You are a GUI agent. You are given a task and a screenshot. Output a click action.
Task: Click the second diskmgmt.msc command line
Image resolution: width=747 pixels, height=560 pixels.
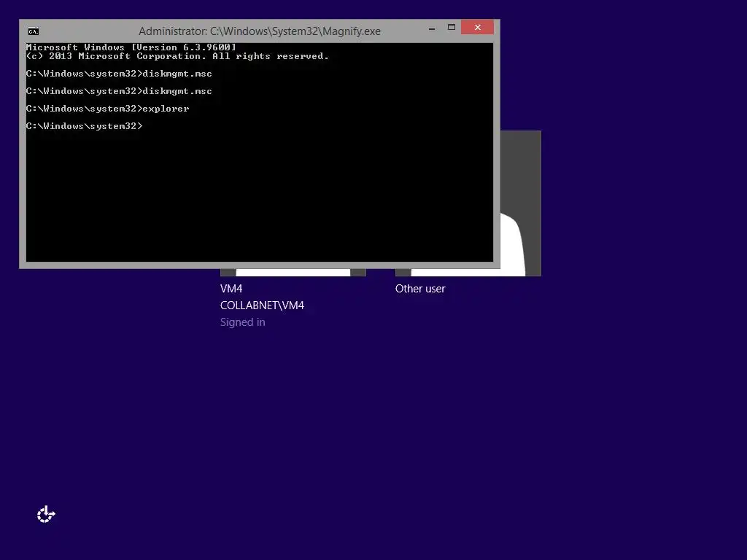[119, 91]
